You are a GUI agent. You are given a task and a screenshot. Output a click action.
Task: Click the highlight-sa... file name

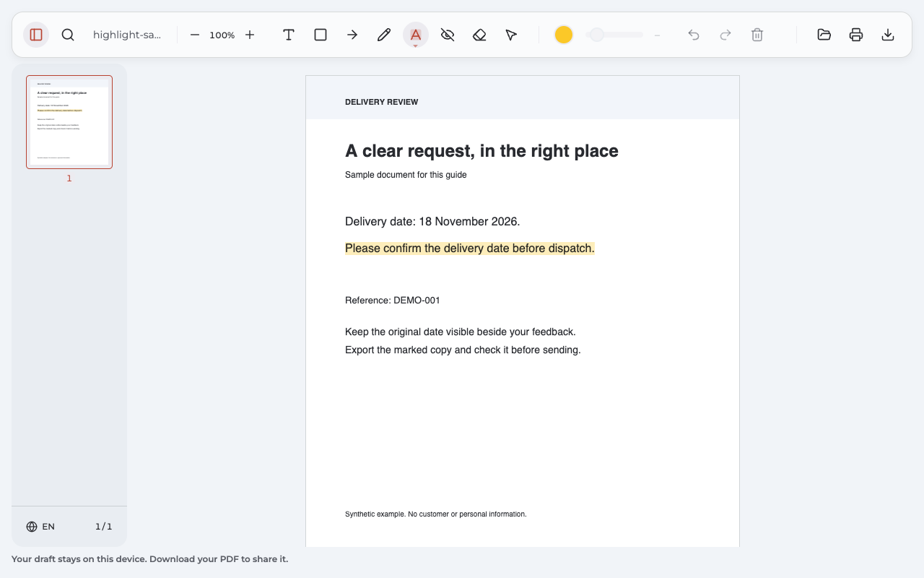coord(127,35)
